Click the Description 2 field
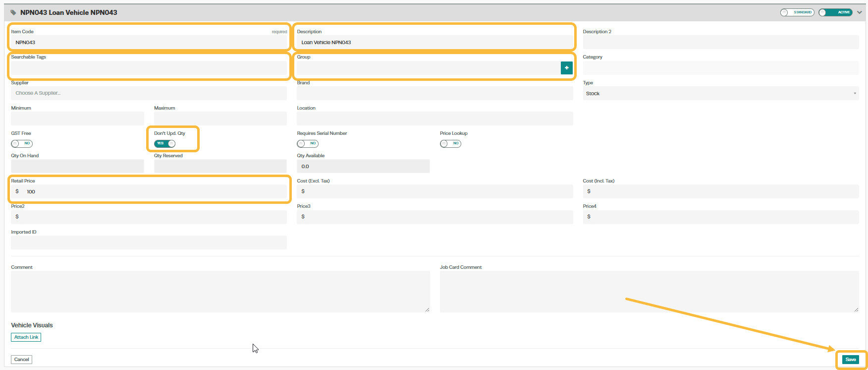 (720, 42)
